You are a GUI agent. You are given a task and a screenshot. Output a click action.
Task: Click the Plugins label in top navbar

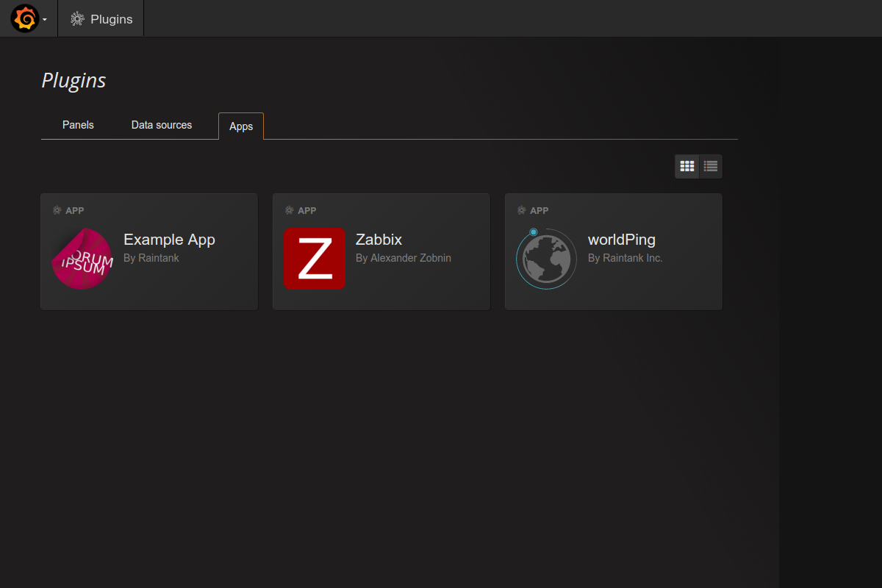112,19
